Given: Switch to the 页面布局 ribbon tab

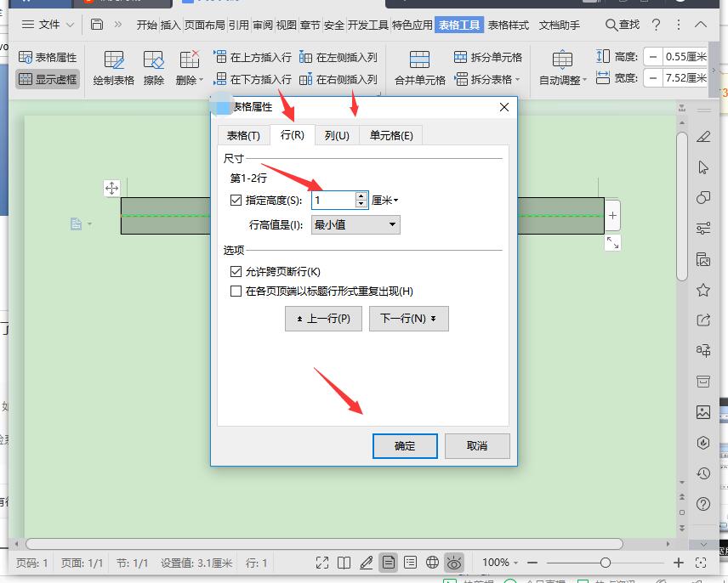Looking at the screenshot, I should tap(205, 25).
